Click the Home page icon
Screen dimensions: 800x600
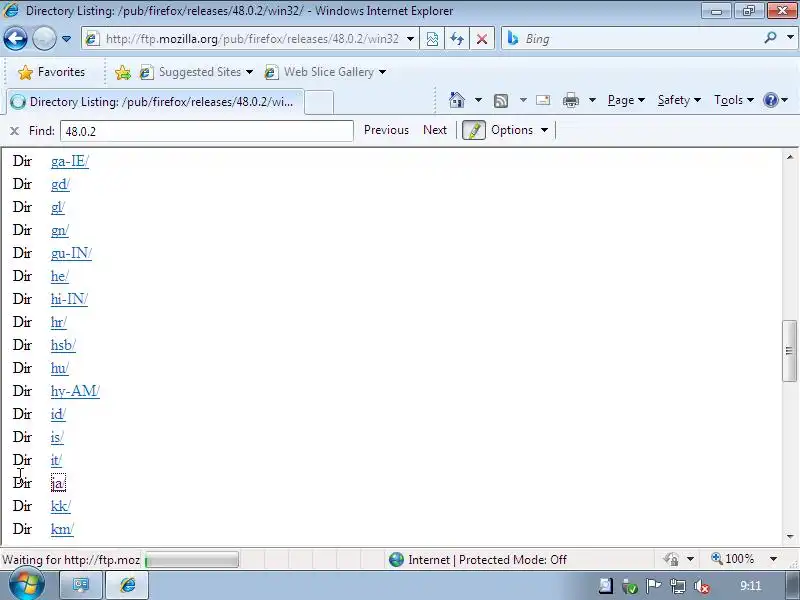pyautogui.click(x=457, y=100)
